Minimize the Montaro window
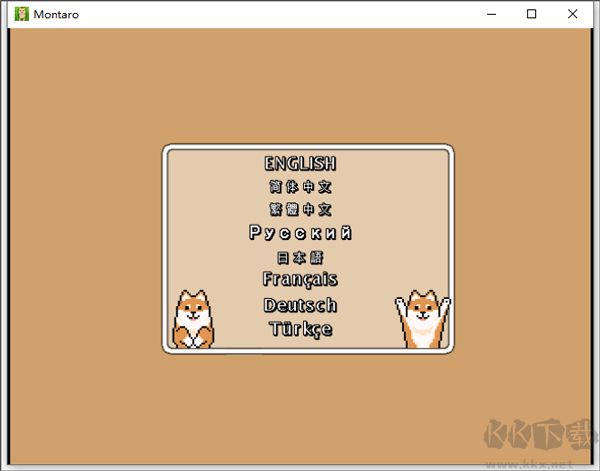This screenshot has height=471, width=600. (491, 14)
